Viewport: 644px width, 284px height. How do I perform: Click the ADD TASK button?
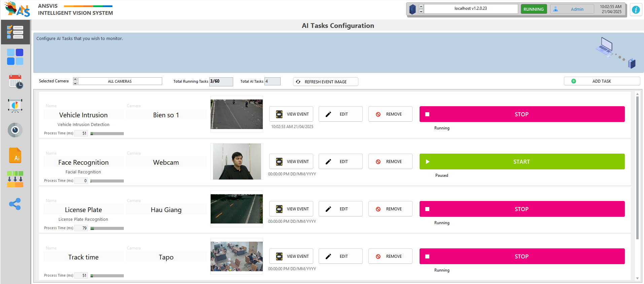[x=602, y=81]
